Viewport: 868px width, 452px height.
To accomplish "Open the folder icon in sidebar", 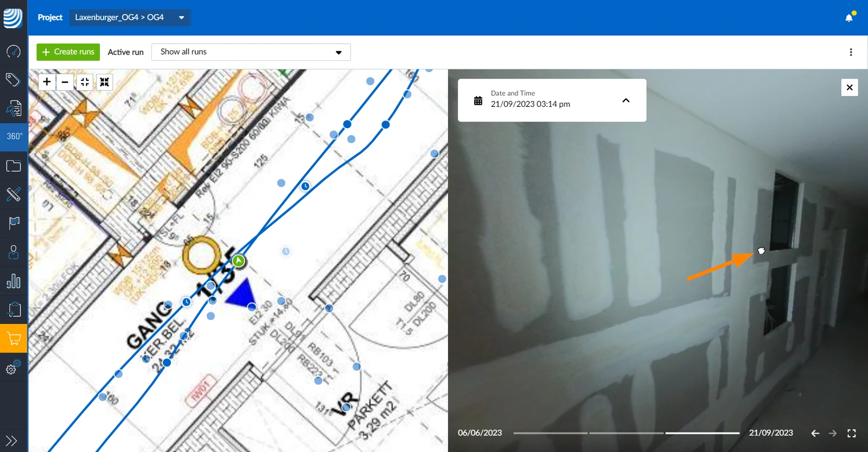I will 14,165.
